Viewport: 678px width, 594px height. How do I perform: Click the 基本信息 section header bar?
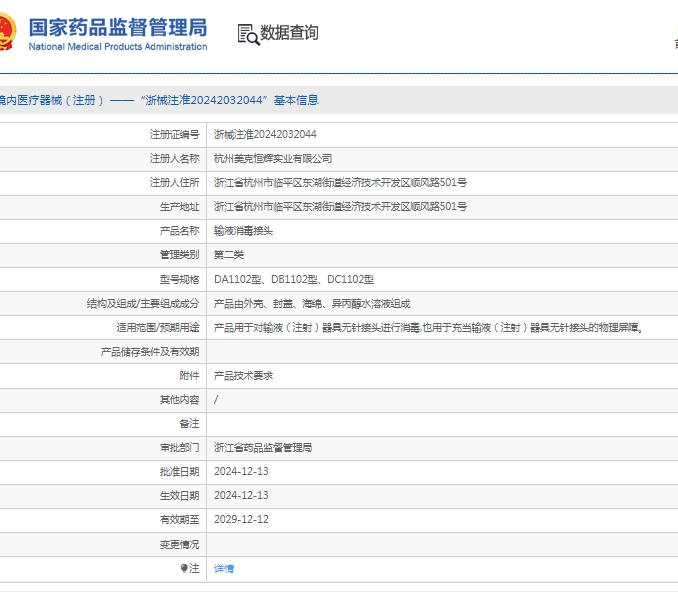[x=339, y=100]
